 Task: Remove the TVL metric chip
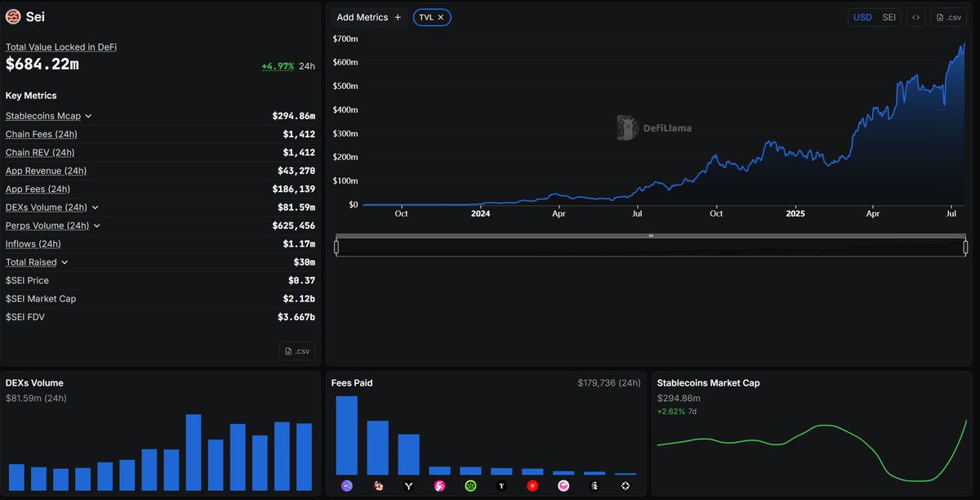point(441,17)
